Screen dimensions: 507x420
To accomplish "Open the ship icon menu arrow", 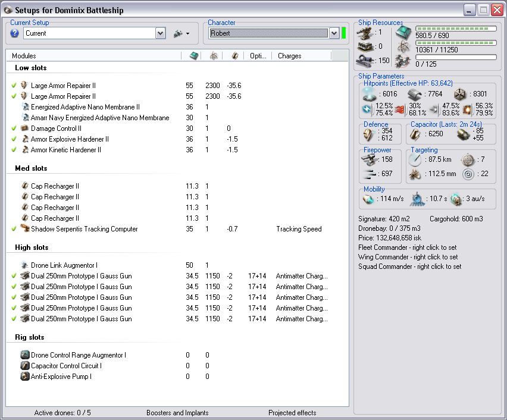I will [188, 34].
